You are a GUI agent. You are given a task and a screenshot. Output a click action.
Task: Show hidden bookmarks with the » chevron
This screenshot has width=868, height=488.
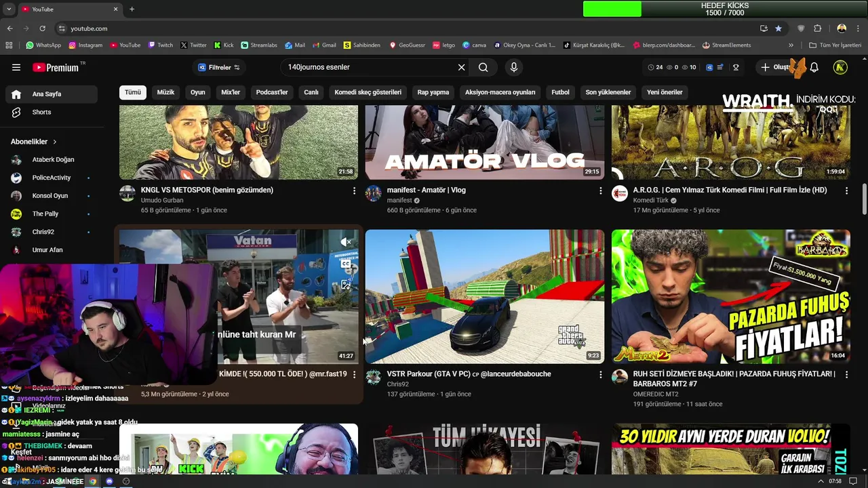tap(791, 45)
